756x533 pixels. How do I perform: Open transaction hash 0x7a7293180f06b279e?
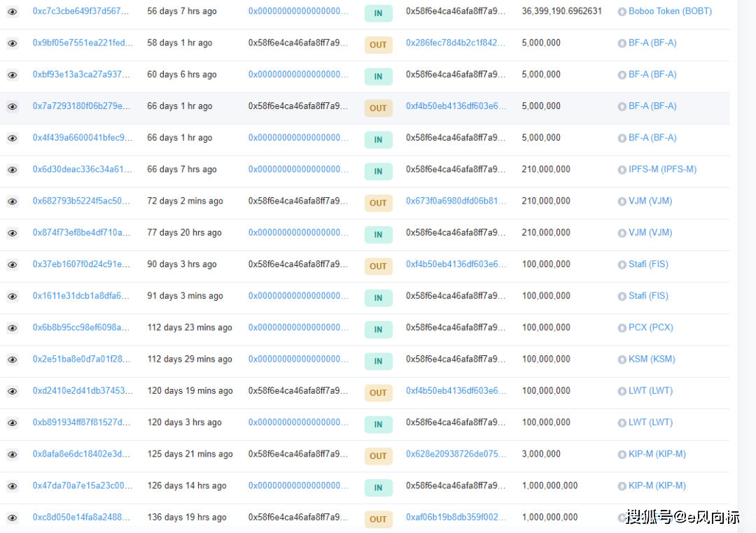coord(81,106)
